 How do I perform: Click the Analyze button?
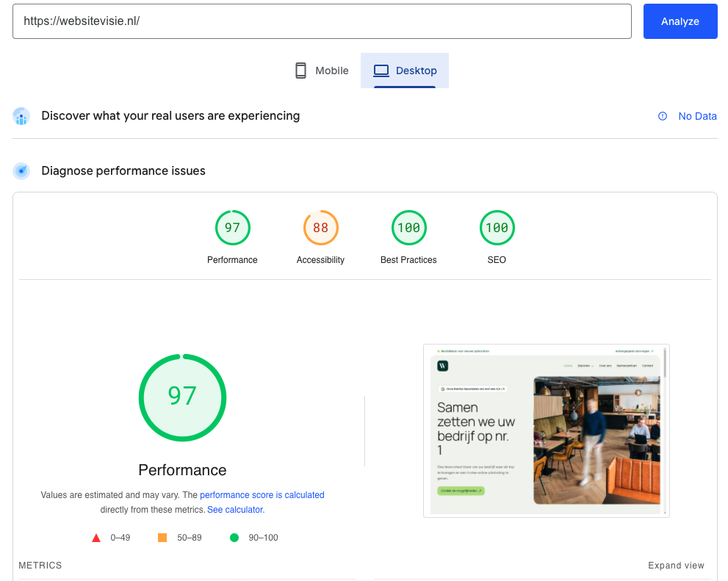click(680, 21)
